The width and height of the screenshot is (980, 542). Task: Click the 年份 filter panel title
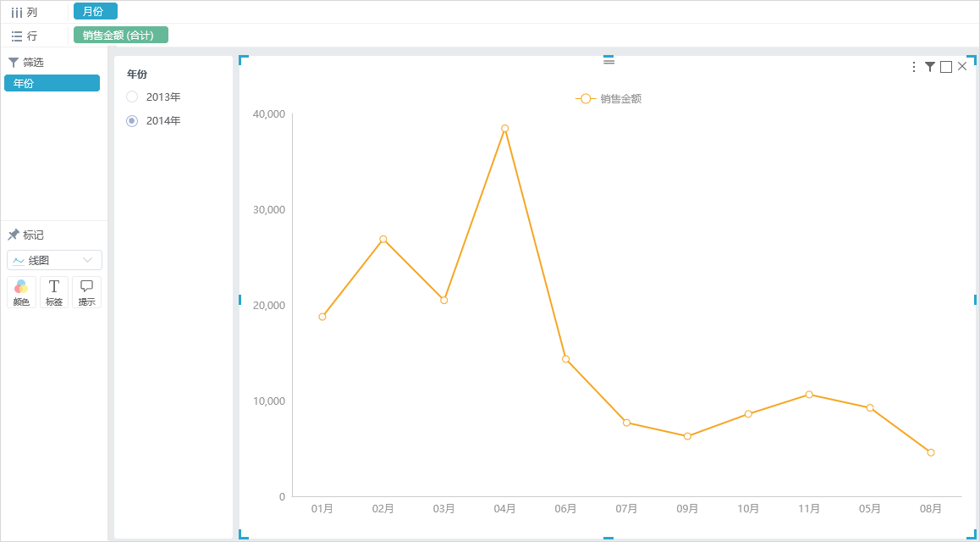click(x=137, y=74)
